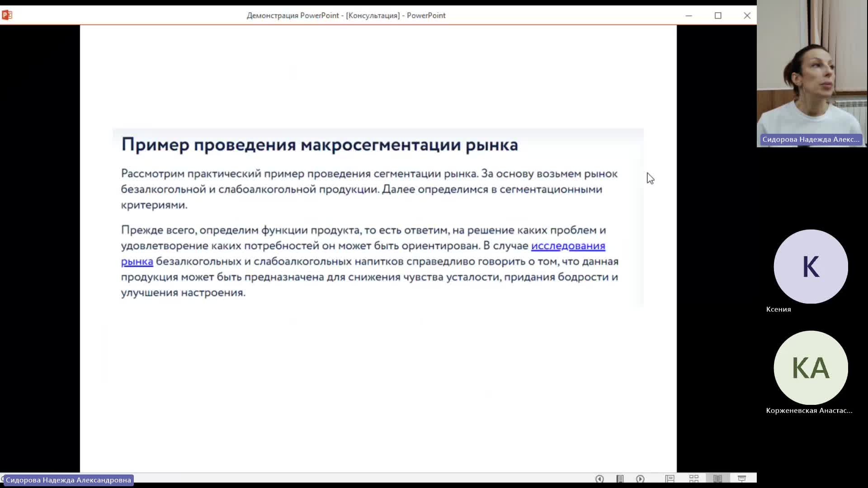The height and width of the screenshot is (488, 868).
Task: Click the 'Корженевская Анастас...' name label
Action: [x=809, y=410]
